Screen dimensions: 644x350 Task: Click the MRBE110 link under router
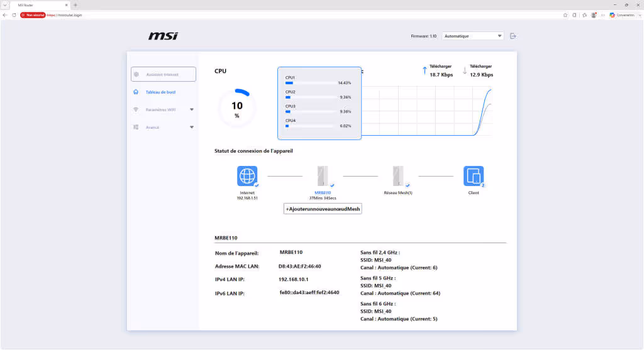323,193
